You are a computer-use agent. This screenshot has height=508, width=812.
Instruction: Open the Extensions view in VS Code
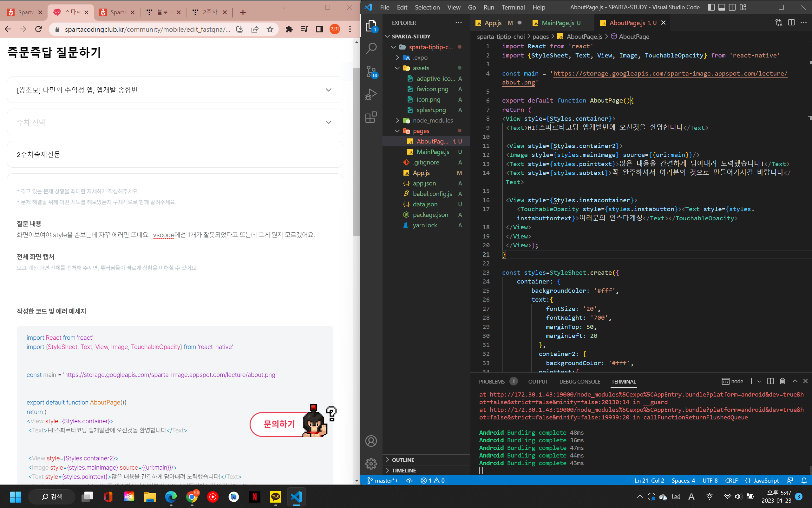click(371, 117)
